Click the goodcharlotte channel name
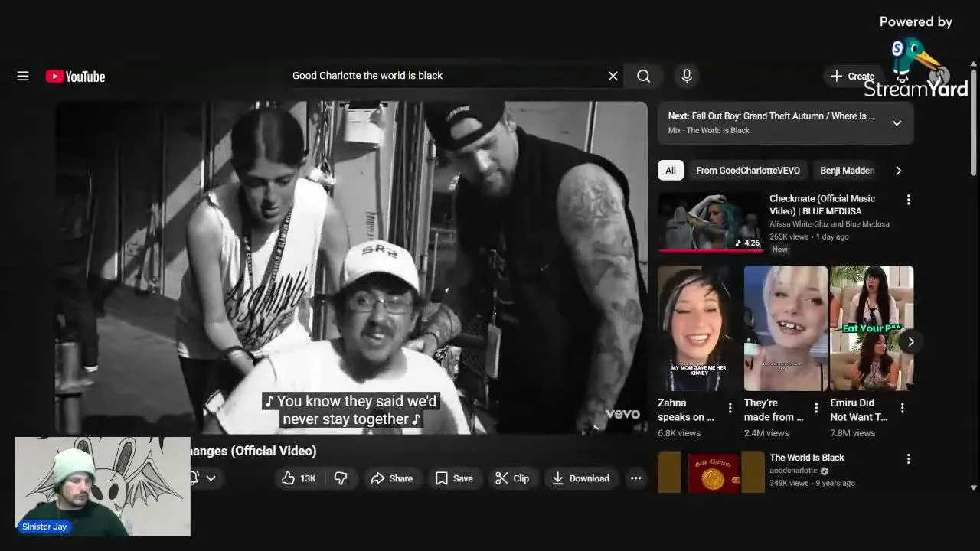 pos(793,471)
